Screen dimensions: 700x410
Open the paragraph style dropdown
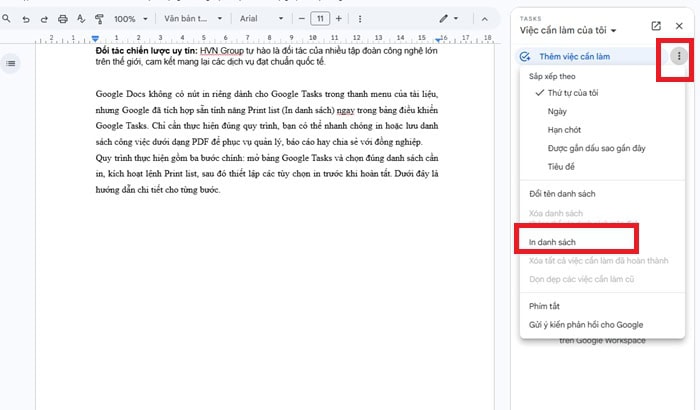coord(193,19)
